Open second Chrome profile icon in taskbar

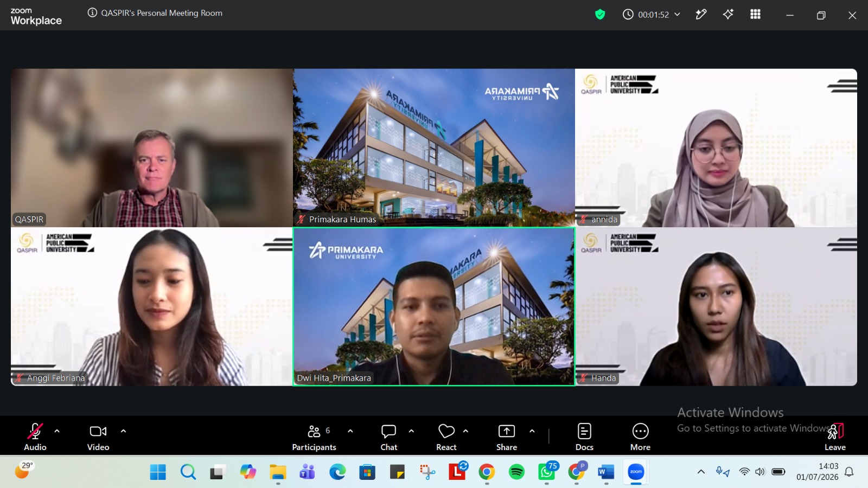tap(577, 472)
